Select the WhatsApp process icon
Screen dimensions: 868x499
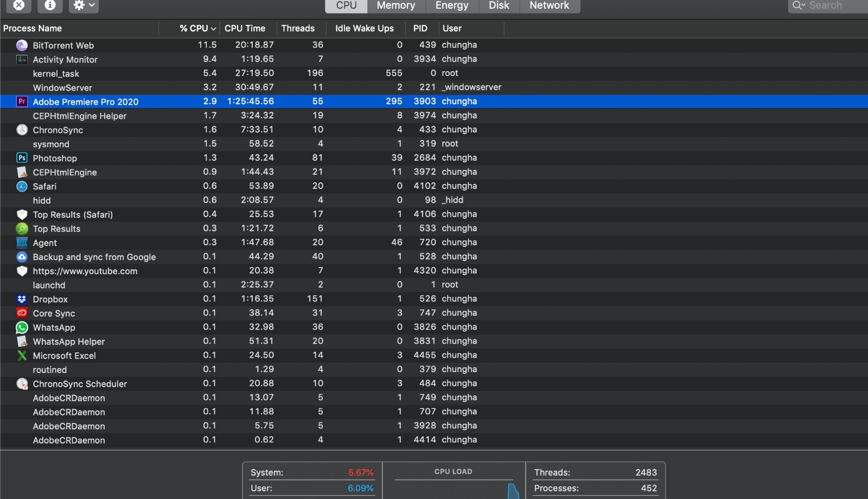[x=22, y=327]
